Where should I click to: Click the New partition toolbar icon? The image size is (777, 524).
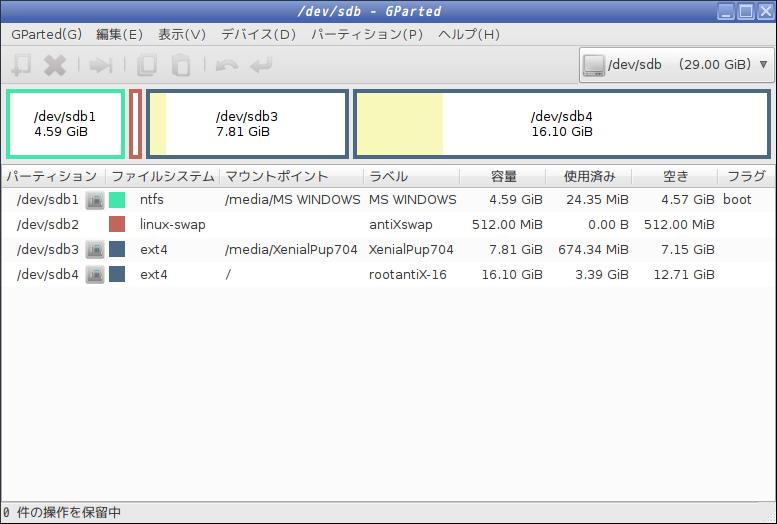(21, 65)
